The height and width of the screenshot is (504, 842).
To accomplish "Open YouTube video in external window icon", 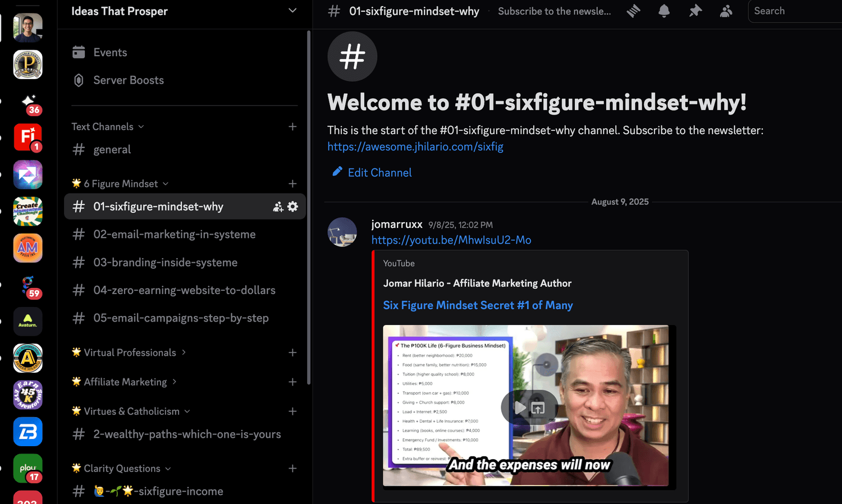I will (x=538, y=408).
